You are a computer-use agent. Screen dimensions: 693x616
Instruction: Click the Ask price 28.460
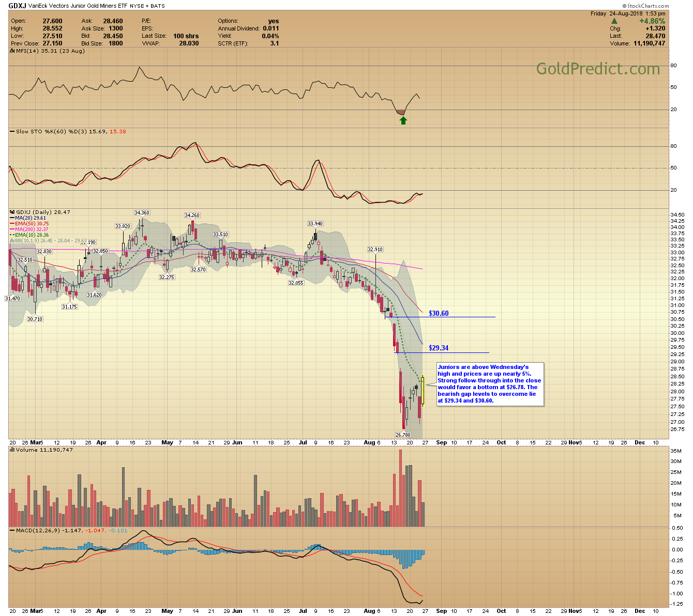[x=113, y=21]
